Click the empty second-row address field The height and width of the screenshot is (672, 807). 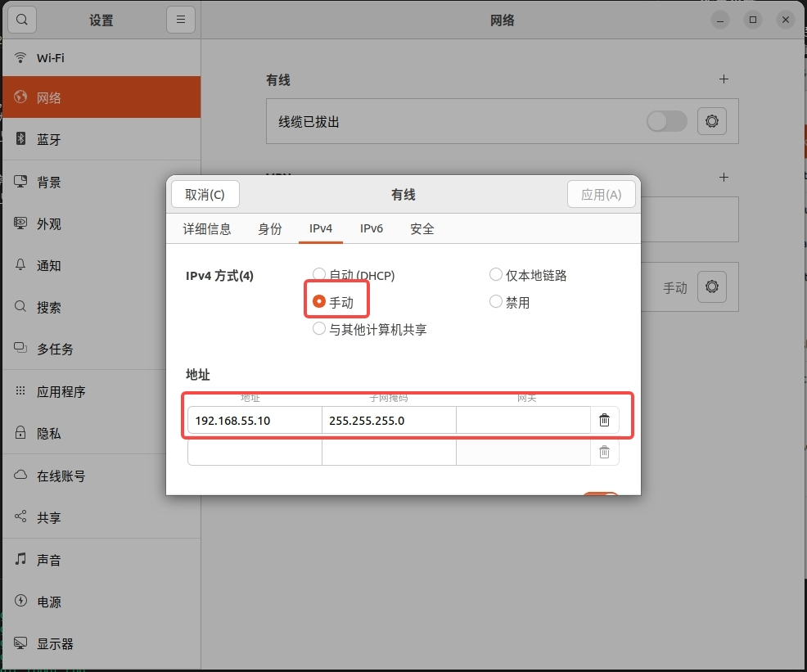point(255,453)
